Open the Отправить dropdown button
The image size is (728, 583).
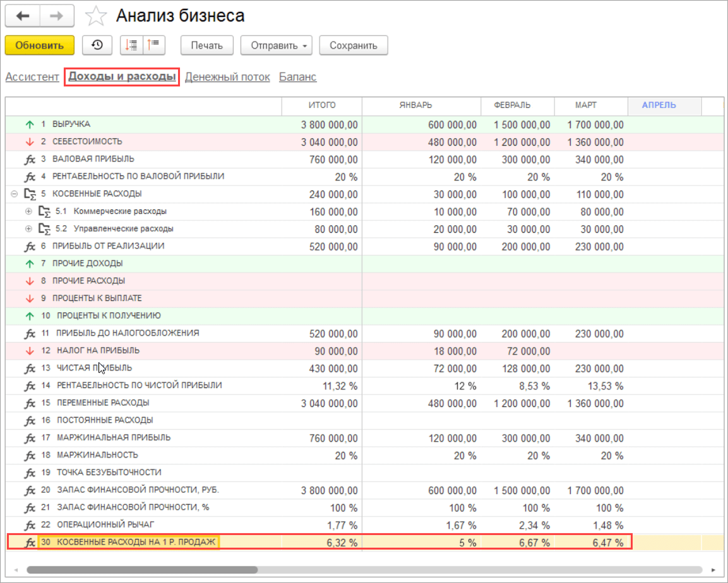277,45
